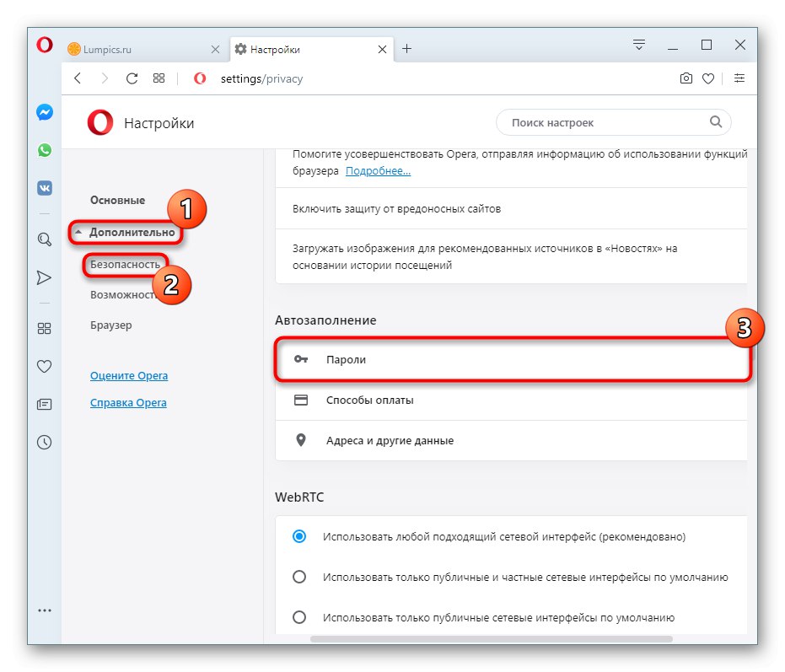This screenshot has width=785, height=672.
Task: Open the Пароли settings row
Action: click(x=511, y=359)
